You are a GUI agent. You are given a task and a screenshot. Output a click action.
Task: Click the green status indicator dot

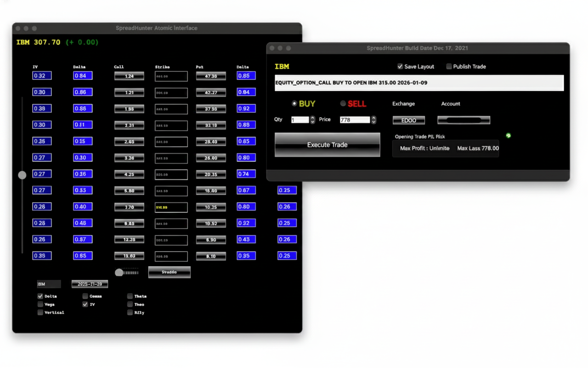[x=508, y=136]
